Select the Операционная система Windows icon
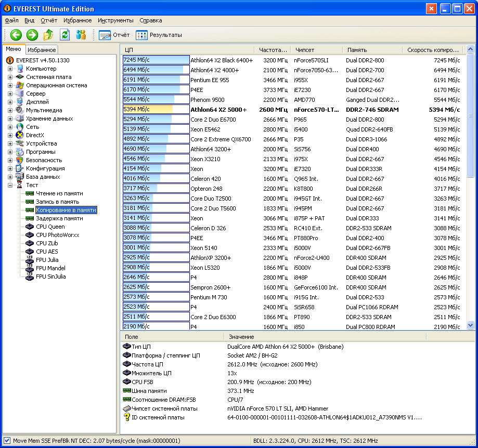The image size is (478, 448). 20,85
